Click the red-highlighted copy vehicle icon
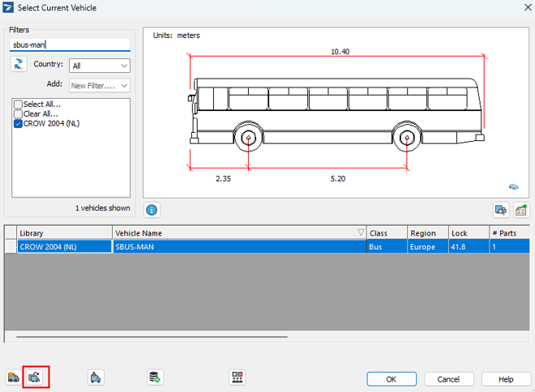Image resolution: width=535 pixels, height=392 pixels. tap(36, 377)
